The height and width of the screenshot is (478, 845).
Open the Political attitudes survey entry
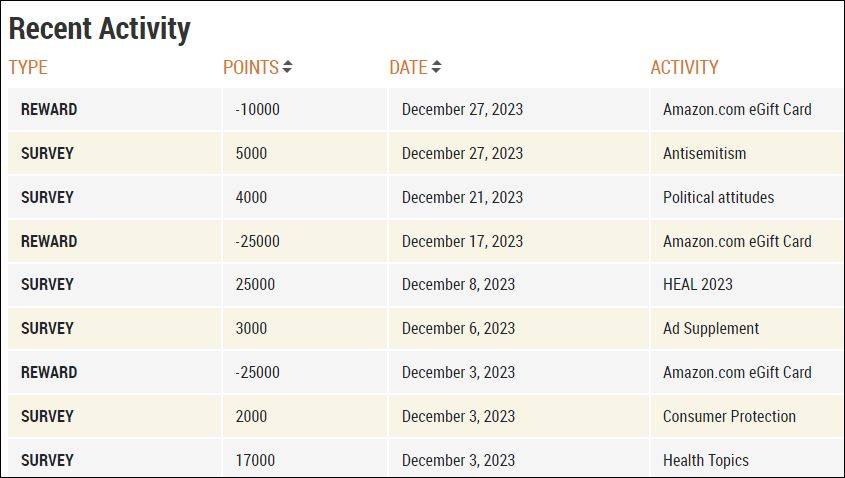(718, 198)
